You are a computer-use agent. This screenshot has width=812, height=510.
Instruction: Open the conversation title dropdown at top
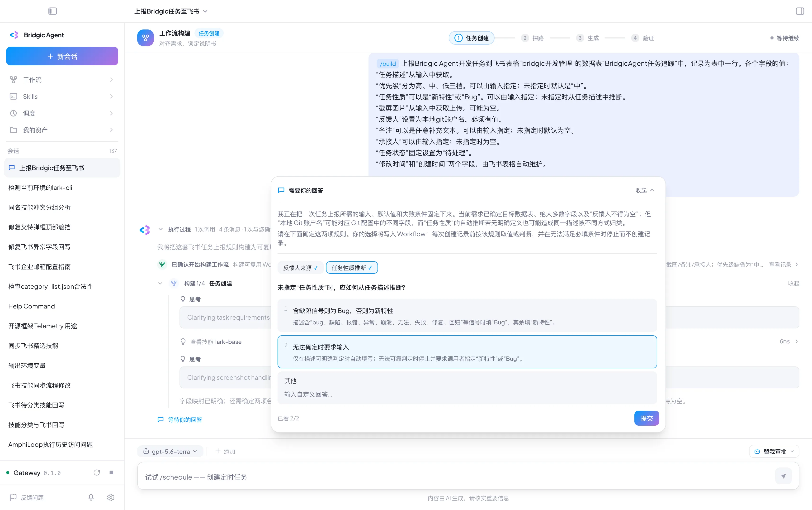pyautogui.click(x=171, y=11)
